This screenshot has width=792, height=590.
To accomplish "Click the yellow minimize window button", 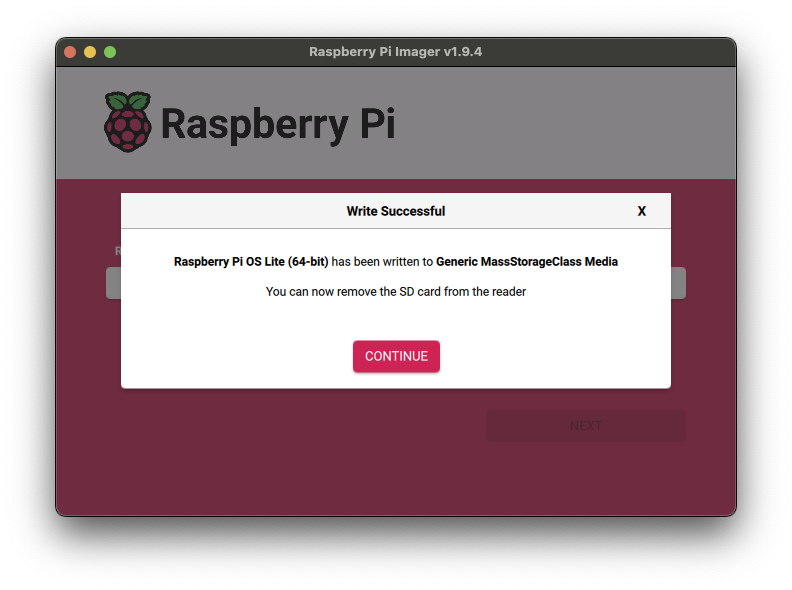I will pos(90,52).
